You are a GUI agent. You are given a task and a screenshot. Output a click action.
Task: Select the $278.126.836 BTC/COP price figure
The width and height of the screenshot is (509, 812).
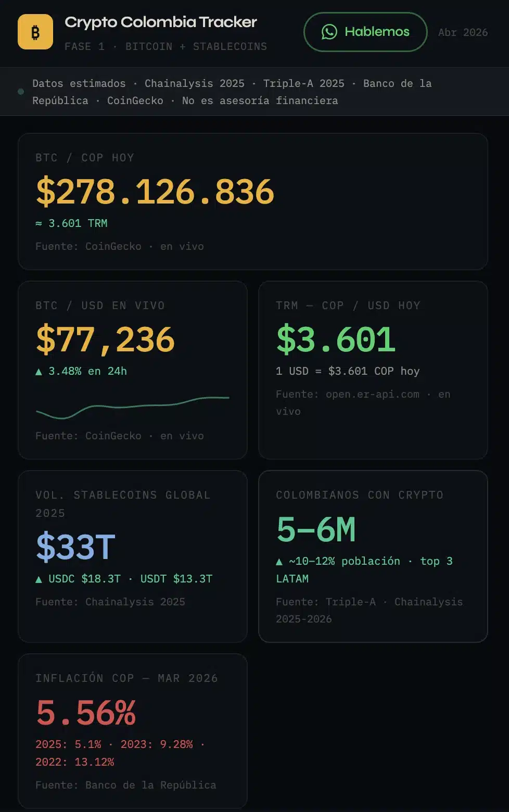pyautogui.click(x=154, y=193)
